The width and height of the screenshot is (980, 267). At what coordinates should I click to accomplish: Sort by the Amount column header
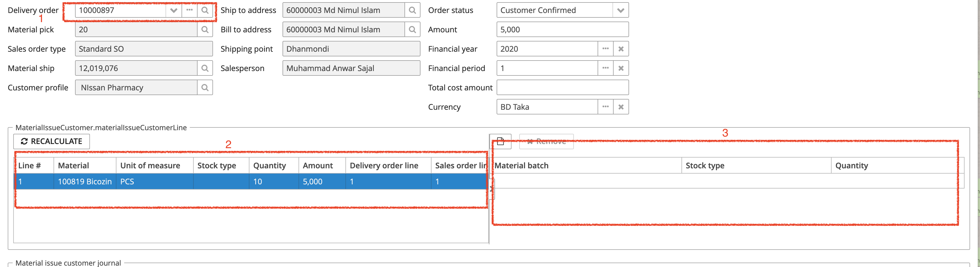tap(322, 166)
